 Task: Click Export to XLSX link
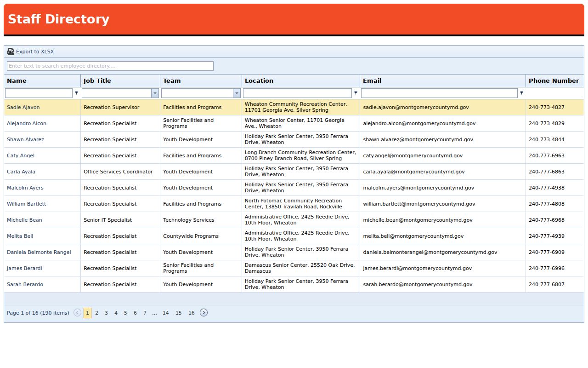[x=35, y=52]
